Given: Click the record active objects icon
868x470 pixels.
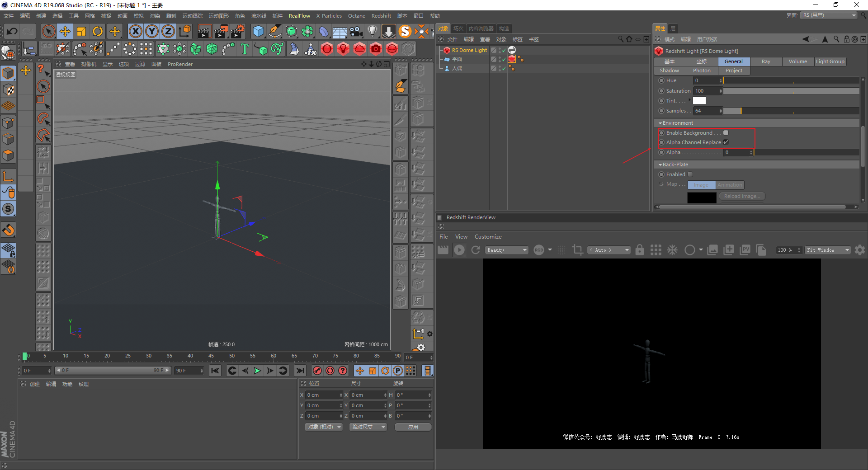Looking at the screenshot, I should (x=317, y=371).
